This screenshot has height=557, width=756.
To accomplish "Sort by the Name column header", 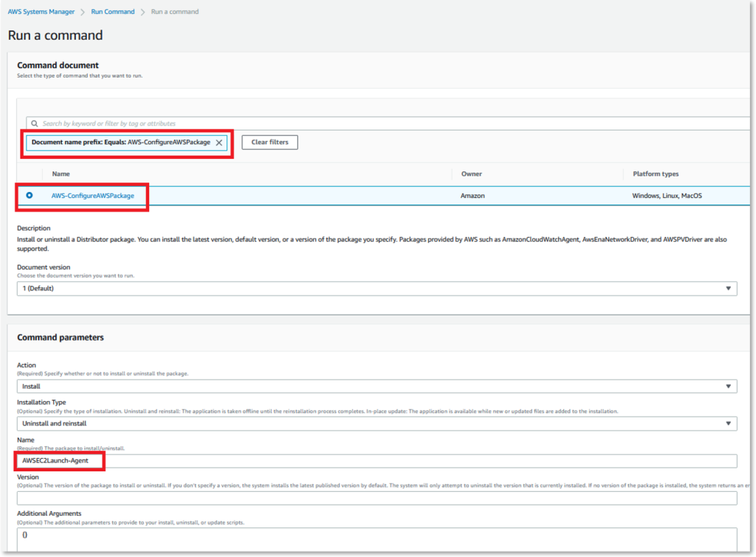I will pyautogui.click(x=61, y=174).
